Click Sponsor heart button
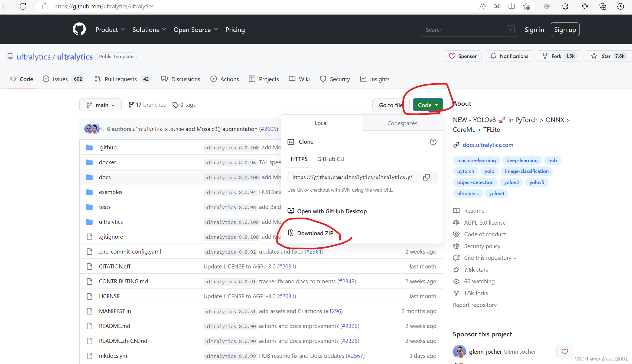This screenshot has width=632, height=364. point(463,56)
